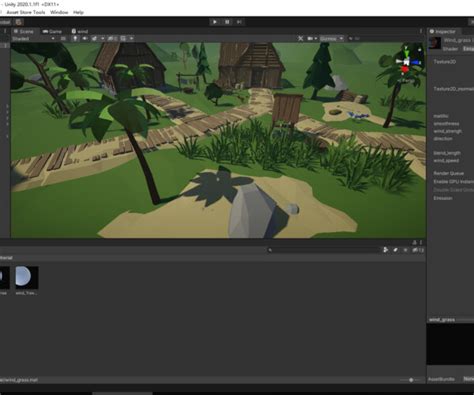Image resolution: width=474 pixels, height=395 pixels.
Task: Open the Scene view three-dot options menu
Action: pos(421,31)
